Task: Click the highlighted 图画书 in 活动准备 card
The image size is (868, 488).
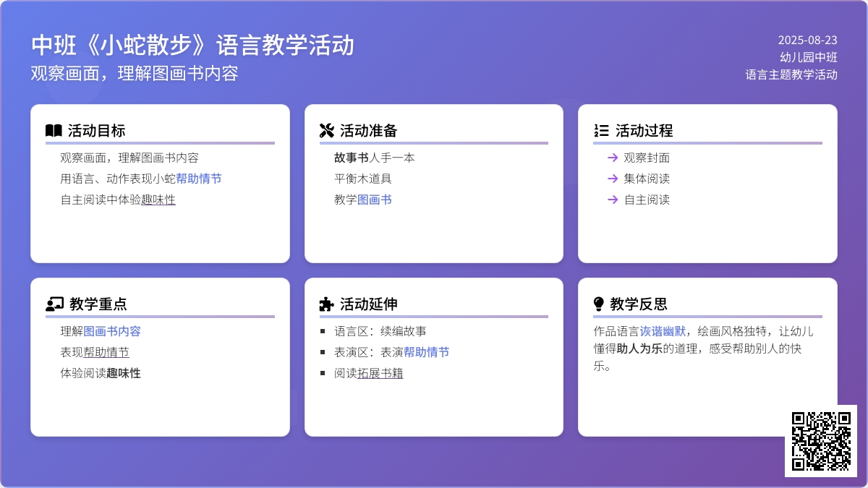Action: (375, 200)
